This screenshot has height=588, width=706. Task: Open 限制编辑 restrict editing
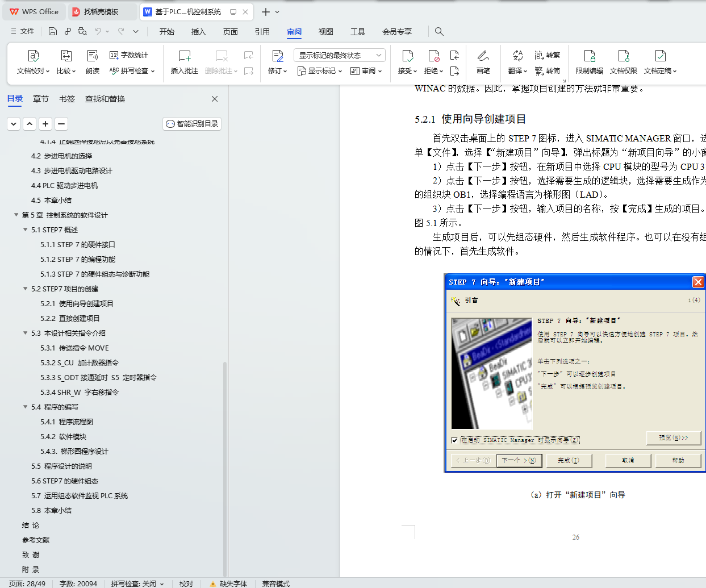(590, 62)
